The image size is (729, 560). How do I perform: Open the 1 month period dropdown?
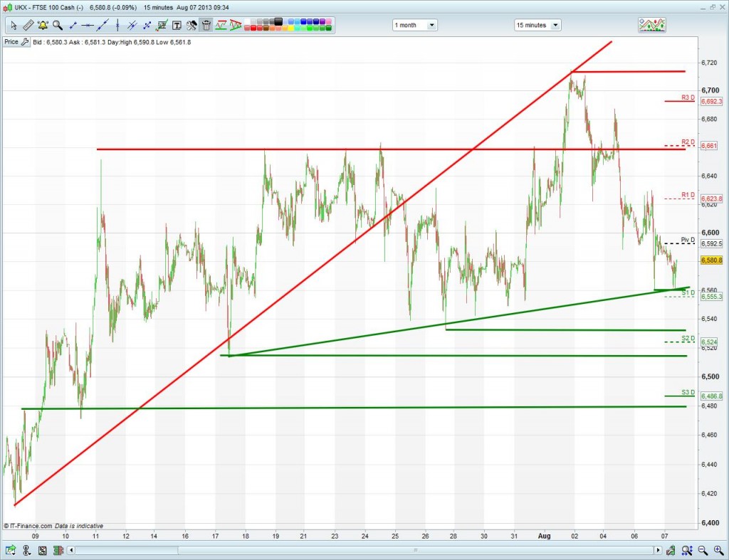[x=415, y=25]
